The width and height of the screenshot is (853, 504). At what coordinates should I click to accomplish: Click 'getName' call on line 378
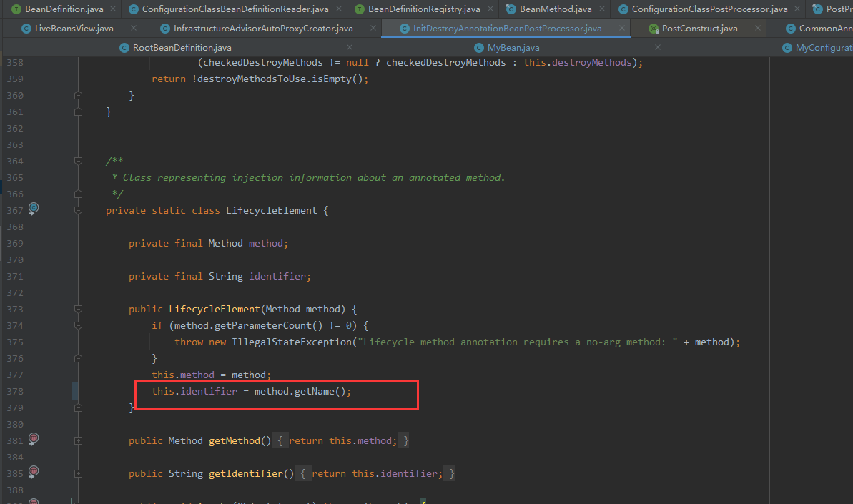click(314, 392)
